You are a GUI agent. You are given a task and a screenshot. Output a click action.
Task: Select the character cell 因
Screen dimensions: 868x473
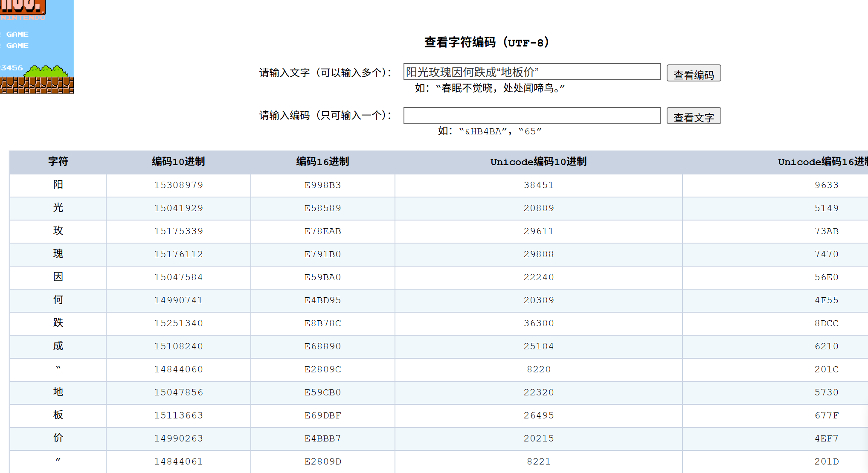[58, 277]
